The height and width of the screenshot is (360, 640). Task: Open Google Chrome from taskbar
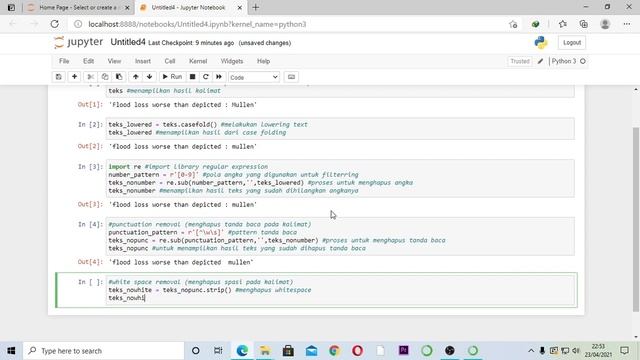pos(334,351)
